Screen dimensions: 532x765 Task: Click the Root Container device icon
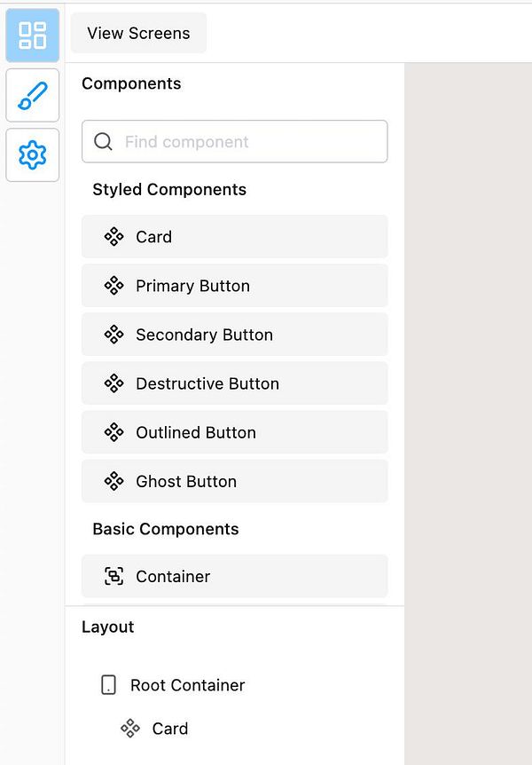(108, 685)
